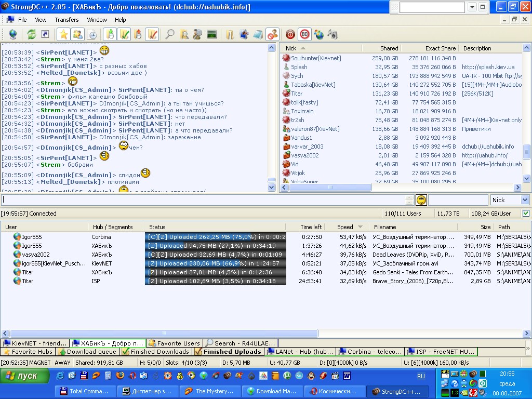
Task: Open Upload Queue toolbar icon
Action: point(138,34)
